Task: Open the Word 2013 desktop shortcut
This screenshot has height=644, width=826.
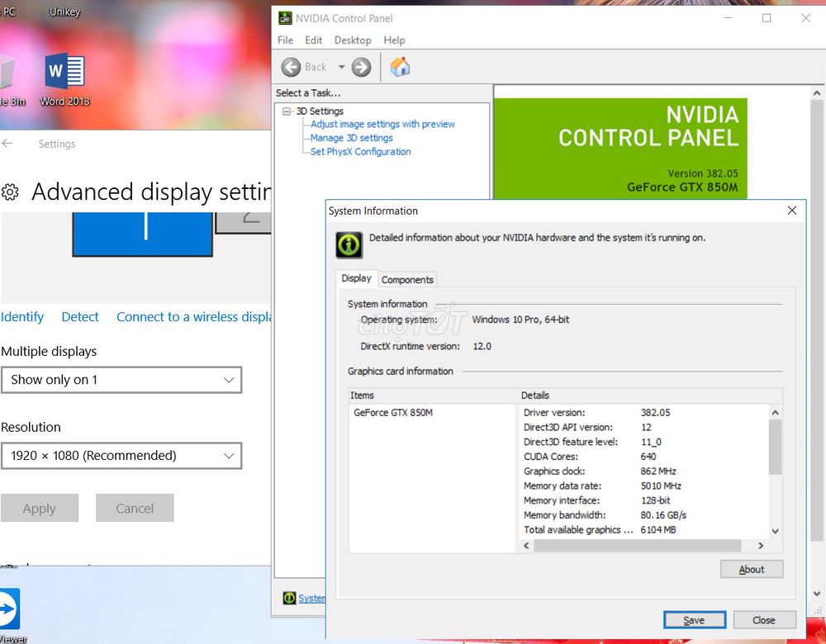Action: 64,79
